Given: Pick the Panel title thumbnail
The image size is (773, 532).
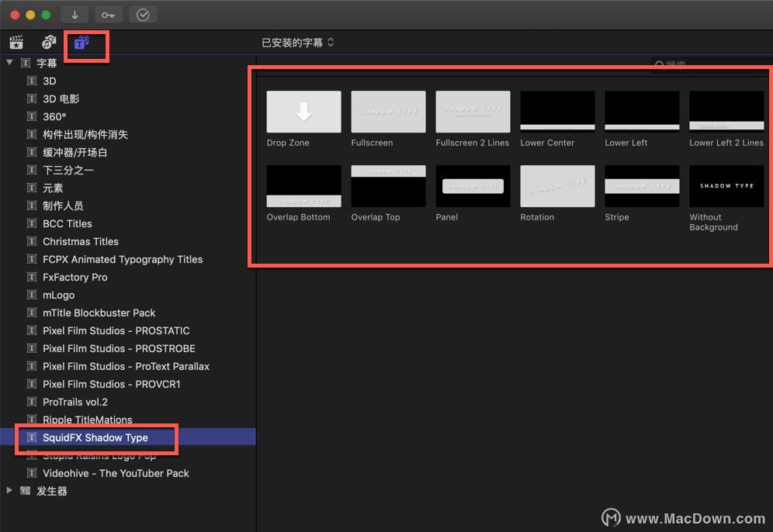Looking at the screenshot, I should tap(473, 186).
